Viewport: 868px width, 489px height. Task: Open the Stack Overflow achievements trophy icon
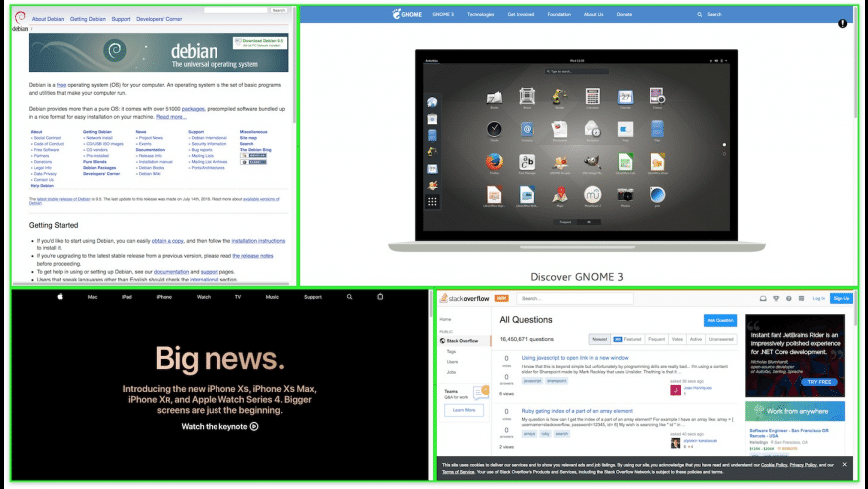(776, 299)
